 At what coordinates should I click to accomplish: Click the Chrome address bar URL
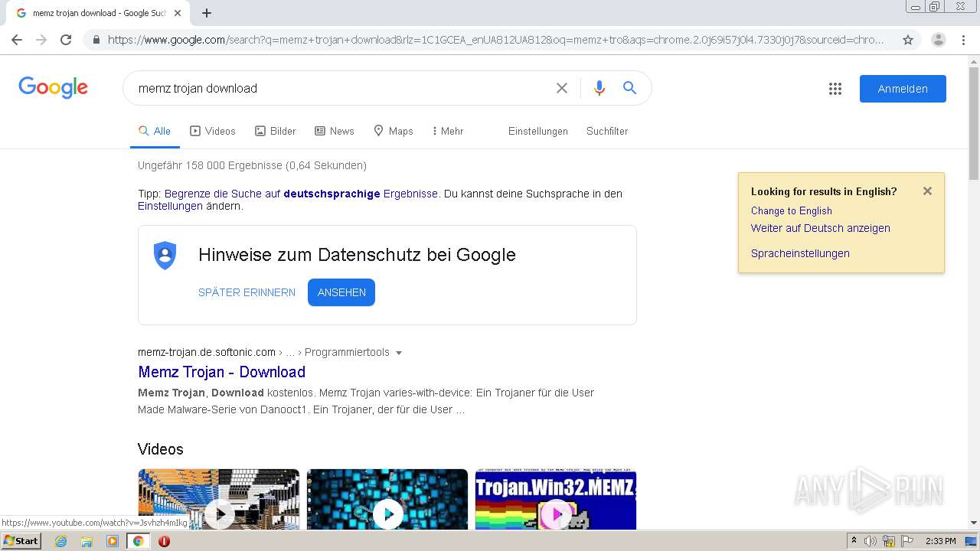click(x=495, y=40)
